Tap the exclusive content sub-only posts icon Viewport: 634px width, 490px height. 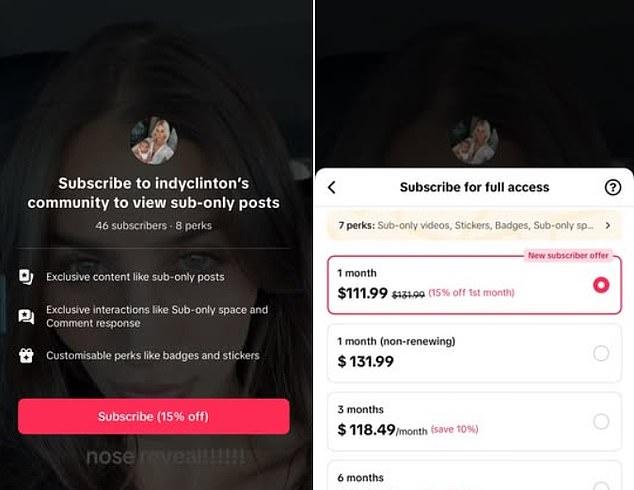coord(26,277)
